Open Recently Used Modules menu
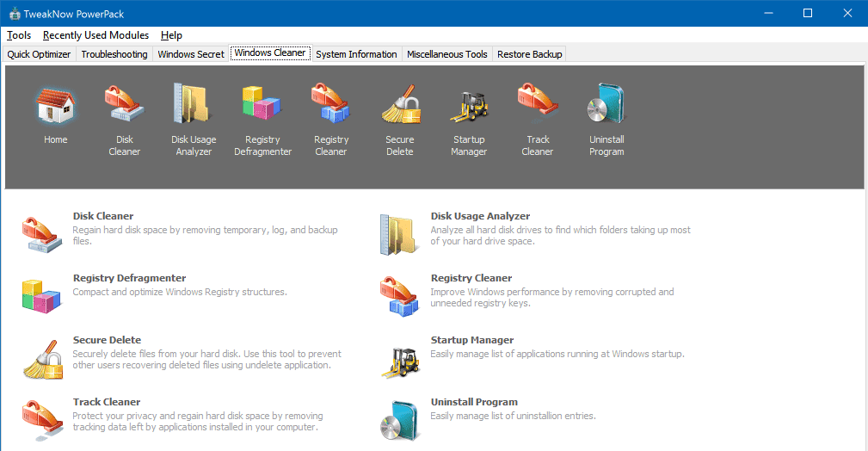Viewport: 868px width, 451px height. point(95,35)
